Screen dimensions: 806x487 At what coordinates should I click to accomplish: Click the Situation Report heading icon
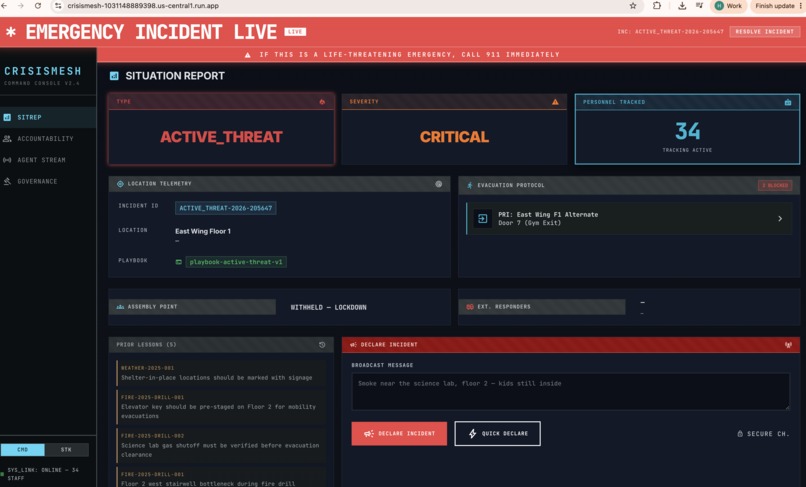(x=114, y=76)
